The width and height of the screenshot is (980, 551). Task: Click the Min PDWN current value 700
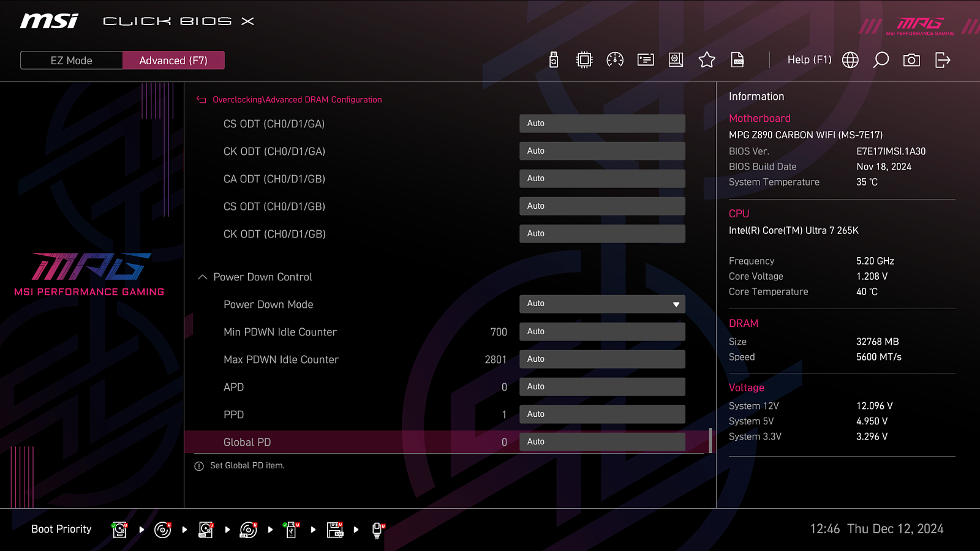pos(499,332)
